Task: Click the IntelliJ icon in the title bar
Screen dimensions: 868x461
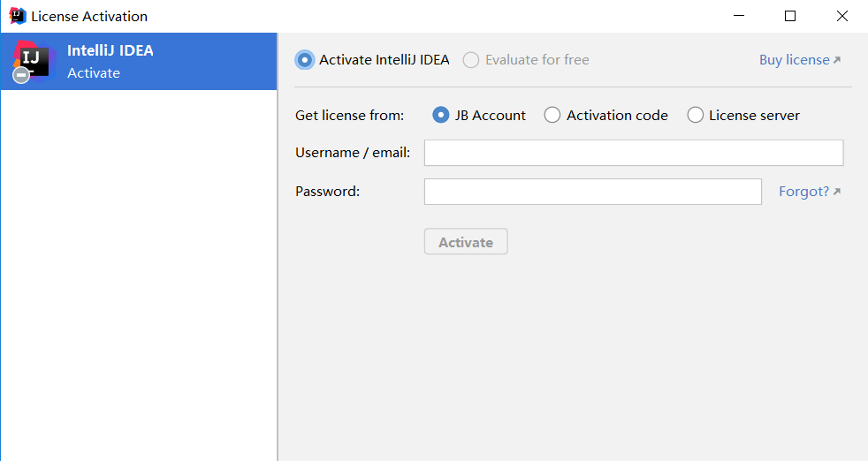Action: (x=18, y=16)
